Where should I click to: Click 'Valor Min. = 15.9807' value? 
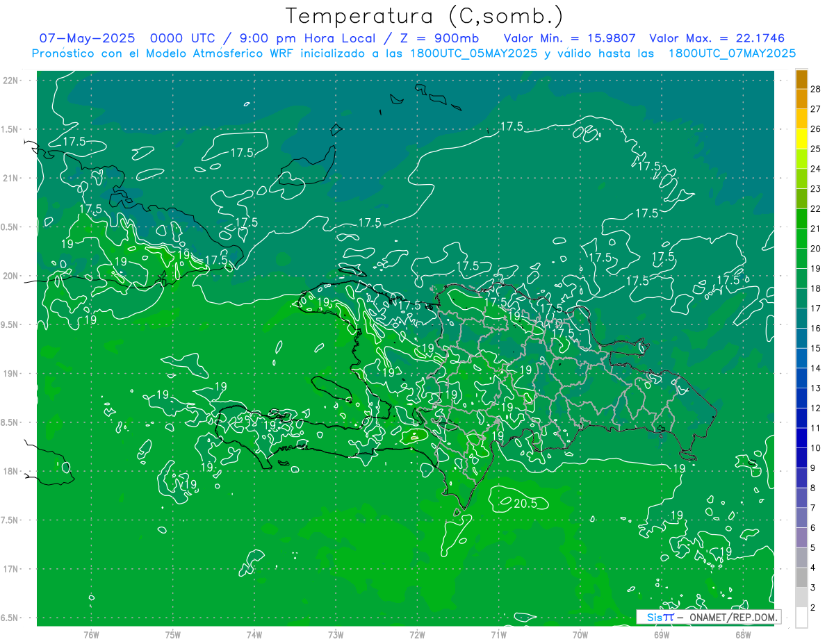(570, 38)
